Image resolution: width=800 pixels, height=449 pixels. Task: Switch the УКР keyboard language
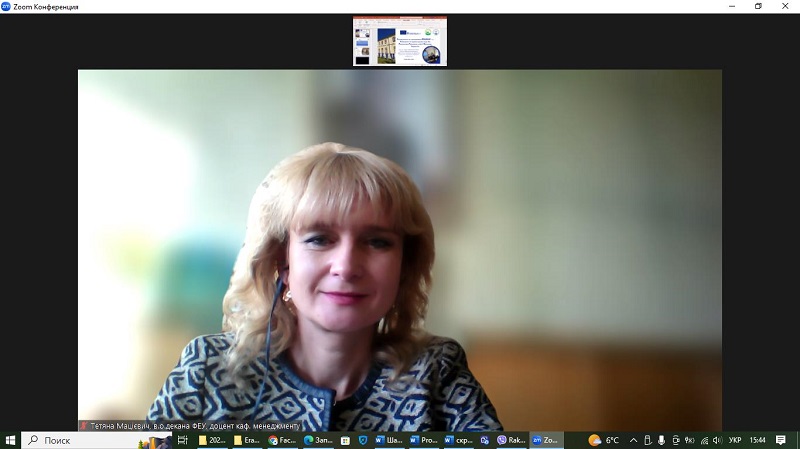tap(735, 440)
